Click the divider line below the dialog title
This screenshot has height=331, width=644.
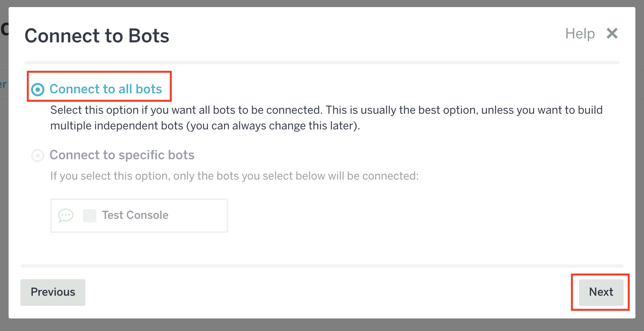tap(321, 63)
